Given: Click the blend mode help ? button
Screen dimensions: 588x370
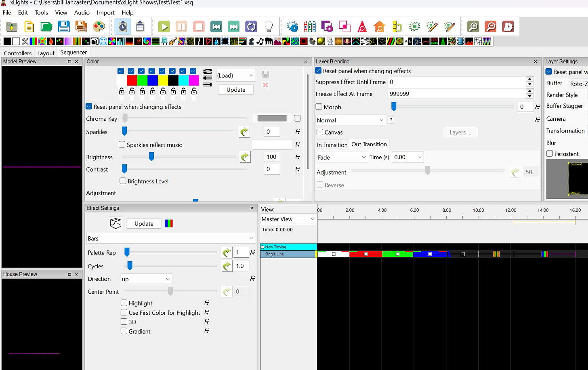Looking at the screenshot, I should click(391, 120).
